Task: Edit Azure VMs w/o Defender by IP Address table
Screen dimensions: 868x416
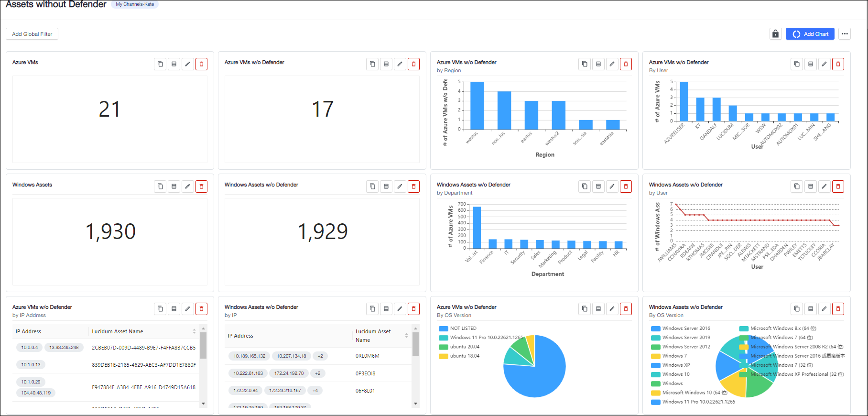Action: (188, 309)
